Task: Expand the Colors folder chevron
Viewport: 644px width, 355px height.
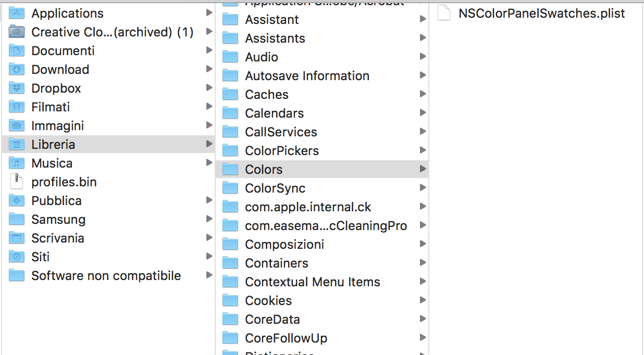Action: click(423, 169)
